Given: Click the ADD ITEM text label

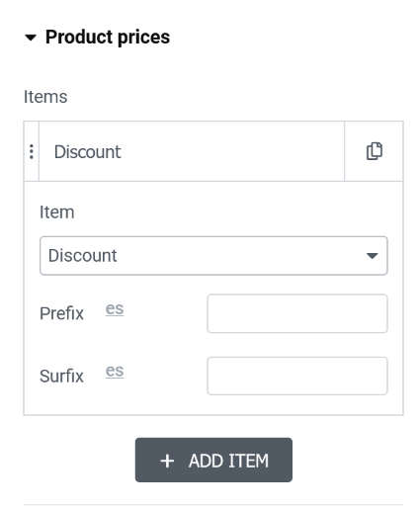Looking at the screenshot, I should click(228, 461).
